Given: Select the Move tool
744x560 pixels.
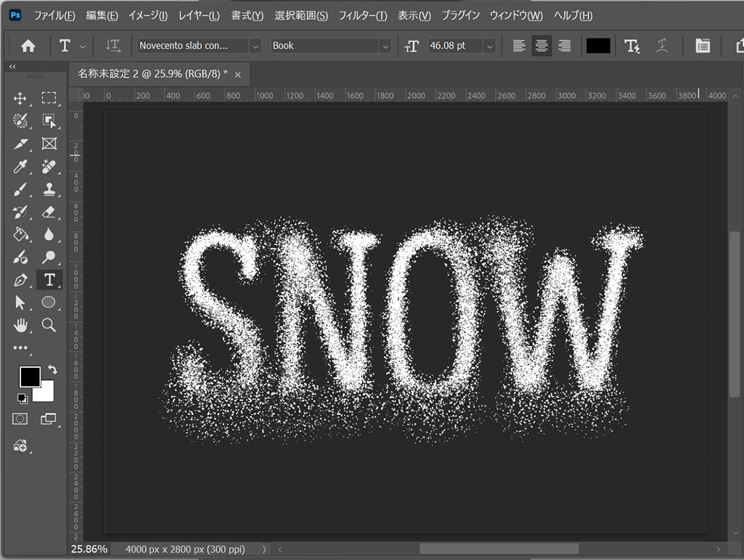Looking at the screenshot, I should pyautogui.click(x=20, y=99).
